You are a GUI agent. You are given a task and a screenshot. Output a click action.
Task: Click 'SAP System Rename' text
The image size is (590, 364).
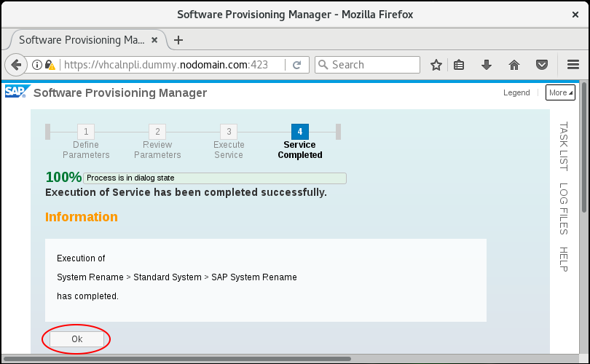click(x=254, y=277)
